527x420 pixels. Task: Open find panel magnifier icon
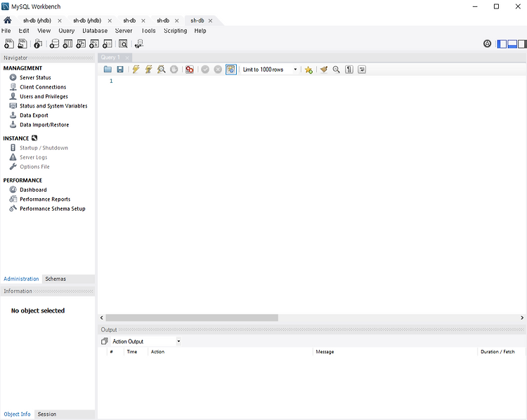coord(336,70)
